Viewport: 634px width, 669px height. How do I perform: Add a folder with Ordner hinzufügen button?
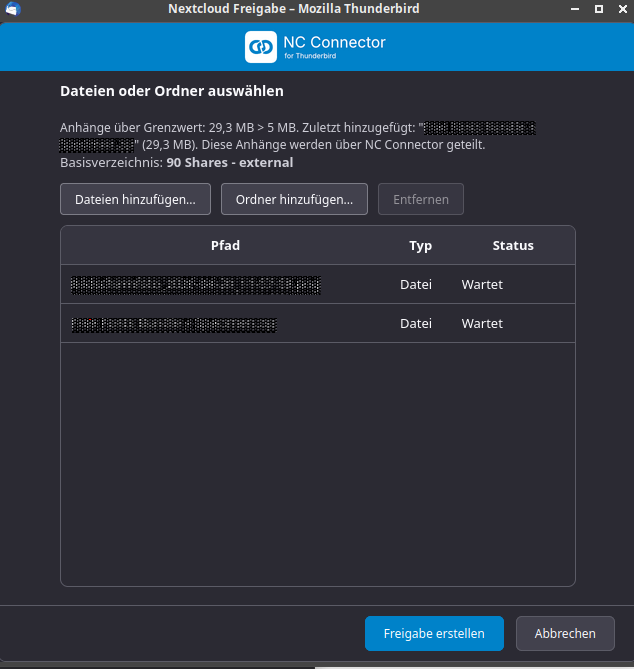294,199
